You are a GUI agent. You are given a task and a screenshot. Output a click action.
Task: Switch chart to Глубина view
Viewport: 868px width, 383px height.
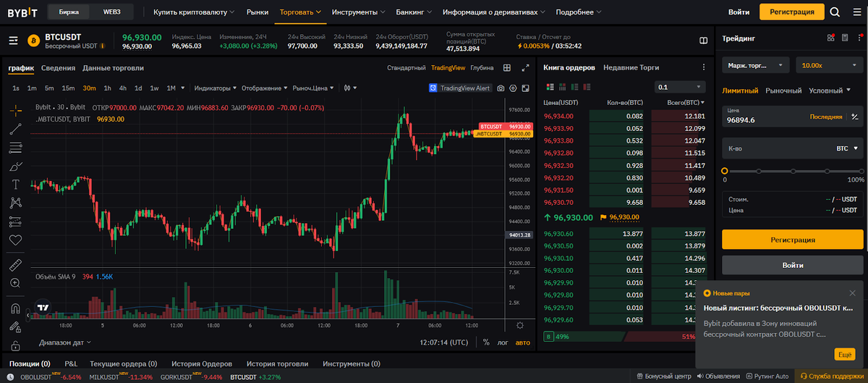point(482,68)
